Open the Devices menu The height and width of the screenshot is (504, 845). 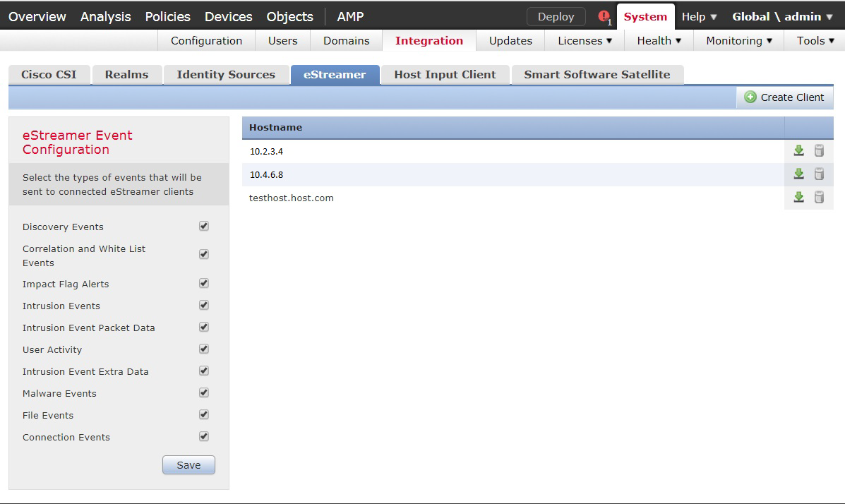tap(229, 17)
